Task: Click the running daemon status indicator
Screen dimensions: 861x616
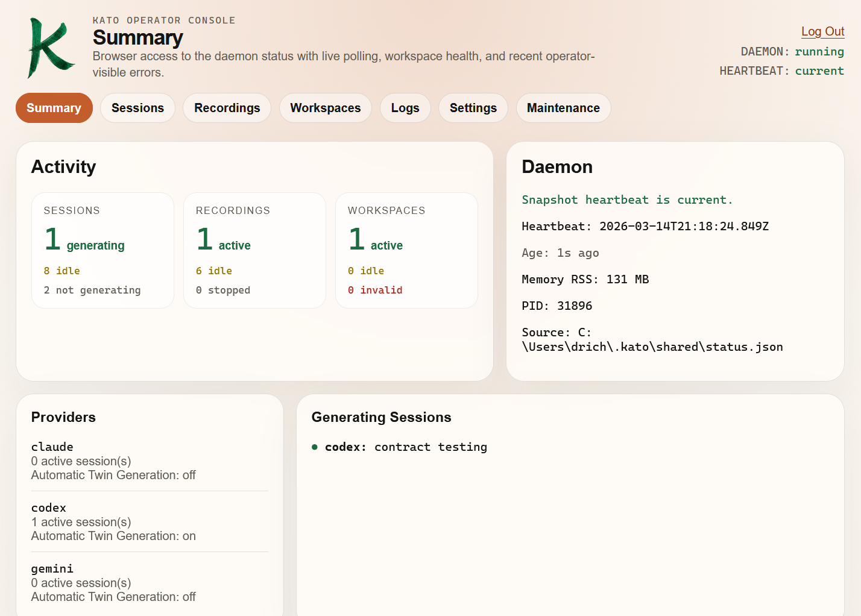Action: coord(819,51)
